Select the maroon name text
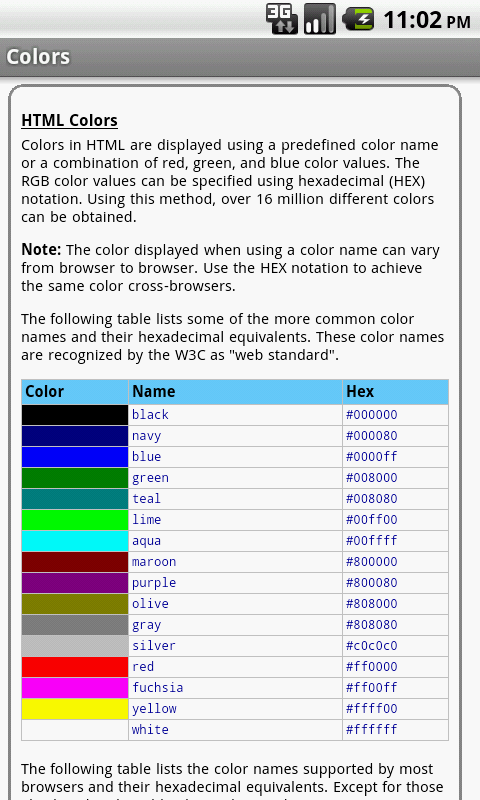 coord(154,562)
